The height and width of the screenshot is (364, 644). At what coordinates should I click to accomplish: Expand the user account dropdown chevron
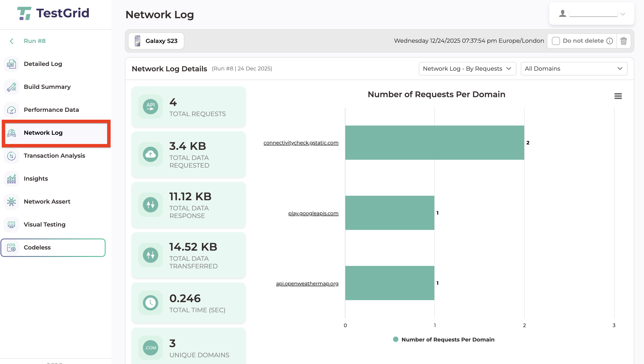pos(622,14)
